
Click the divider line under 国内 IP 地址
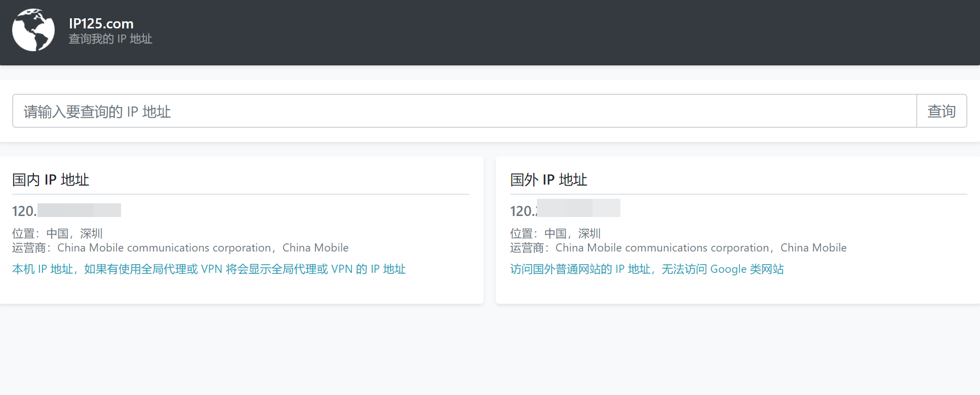coord(241,194)
